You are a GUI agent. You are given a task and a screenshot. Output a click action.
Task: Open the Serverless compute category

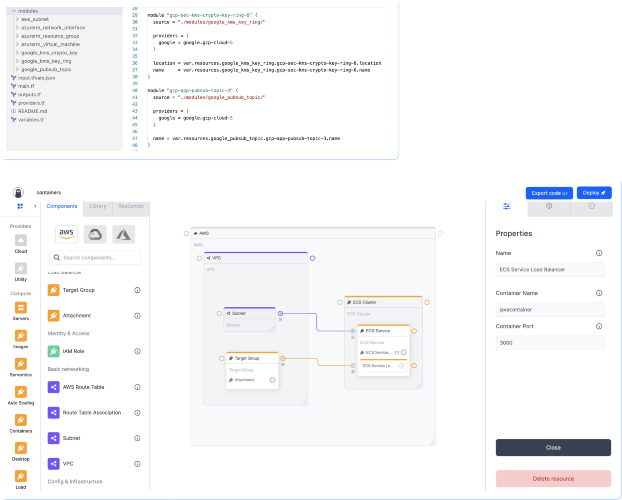tap(21, 364)
